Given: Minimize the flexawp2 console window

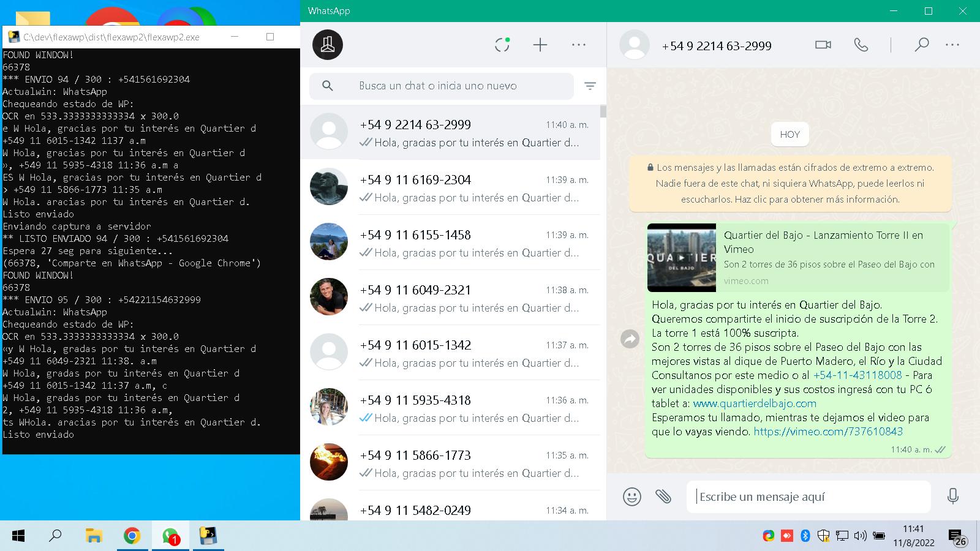Looking at the screenshot, I should pos(235,37).
